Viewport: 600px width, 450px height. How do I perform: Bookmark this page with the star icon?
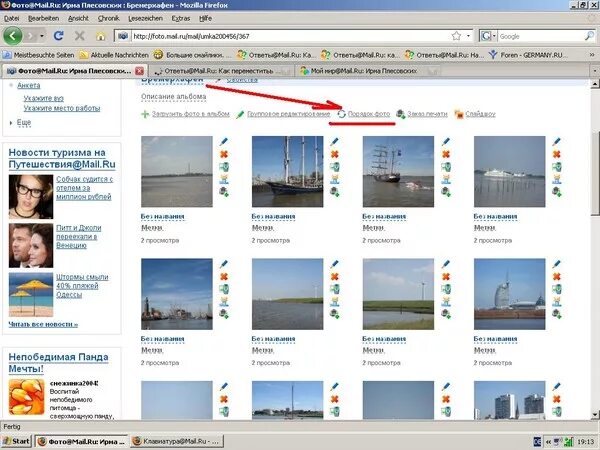pyautogui.click(x=456, y=36)
